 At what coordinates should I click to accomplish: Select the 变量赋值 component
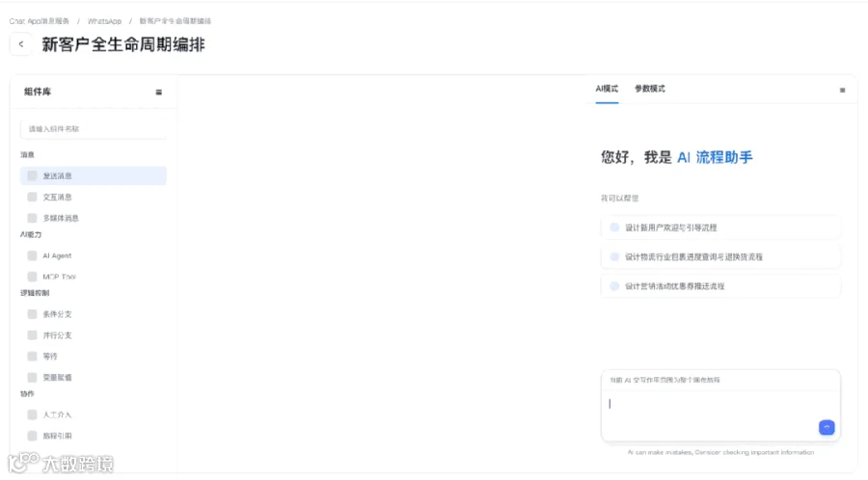[93, 377]
